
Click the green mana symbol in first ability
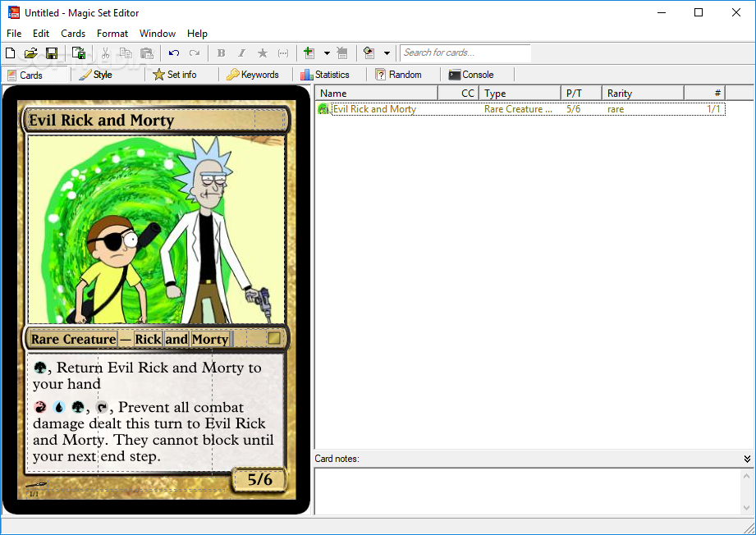[x=40, y=368]
